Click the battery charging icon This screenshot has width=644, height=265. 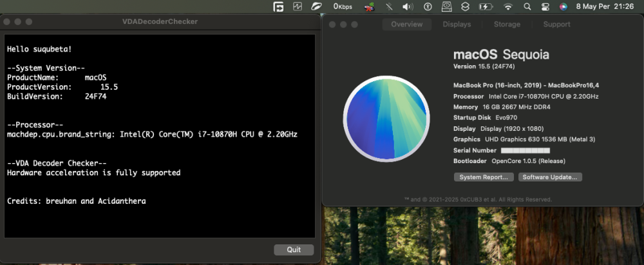point(486,6)
